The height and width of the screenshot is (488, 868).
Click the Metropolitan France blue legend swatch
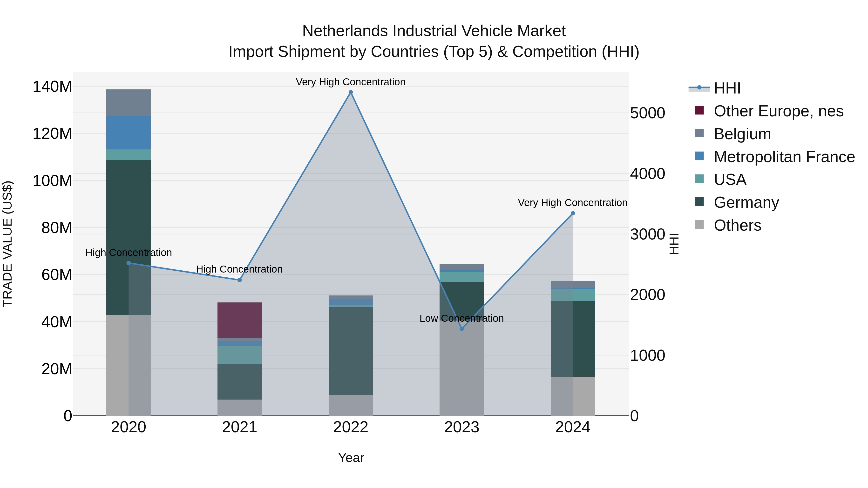click(699, 156)
